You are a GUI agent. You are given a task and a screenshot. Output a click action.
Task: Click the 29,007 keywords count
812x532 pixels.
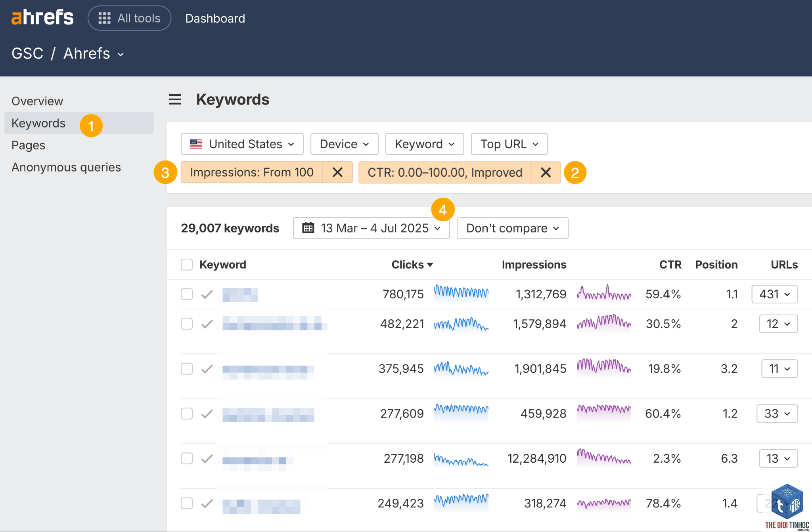coord(230,228)
